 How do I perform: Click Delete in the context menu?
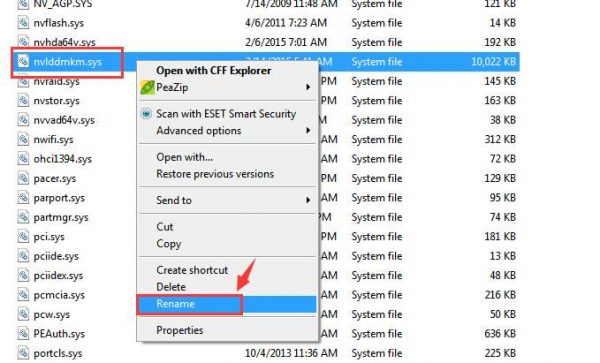[171, 287]
